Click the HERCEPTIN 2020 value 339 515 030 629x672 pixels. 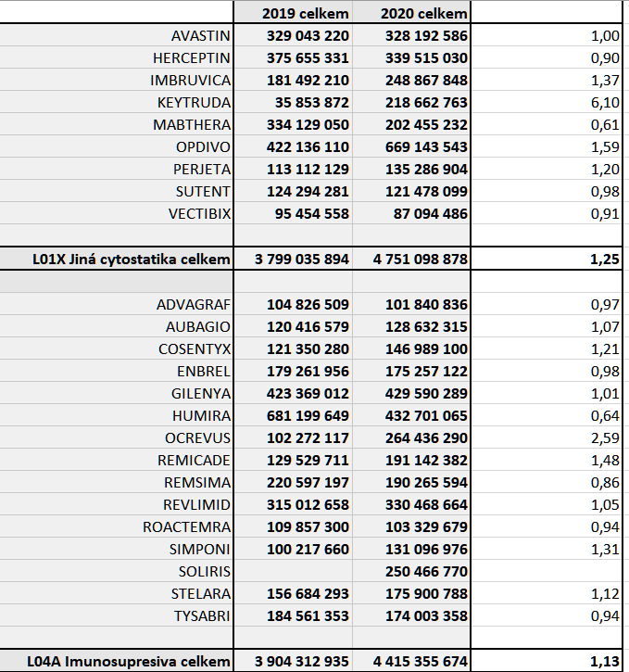[x=411, y=57]
